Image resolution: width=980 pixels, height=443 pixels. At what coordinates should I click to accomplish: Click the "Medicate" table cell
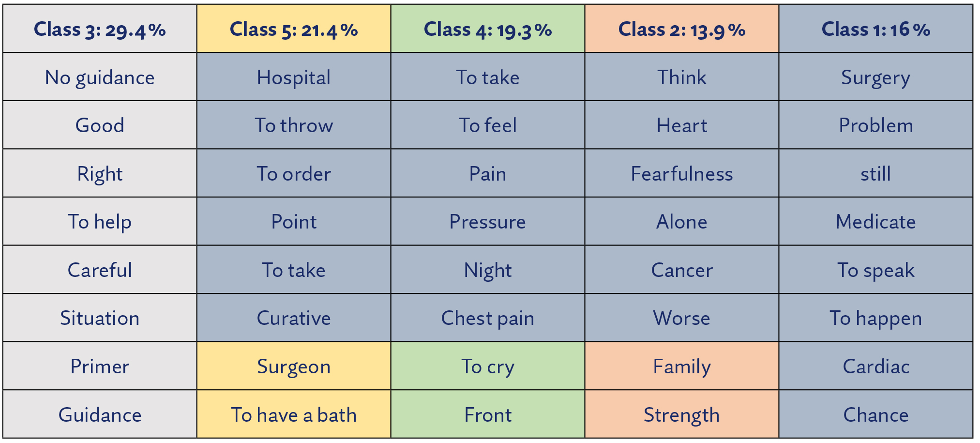pos(876,222)
